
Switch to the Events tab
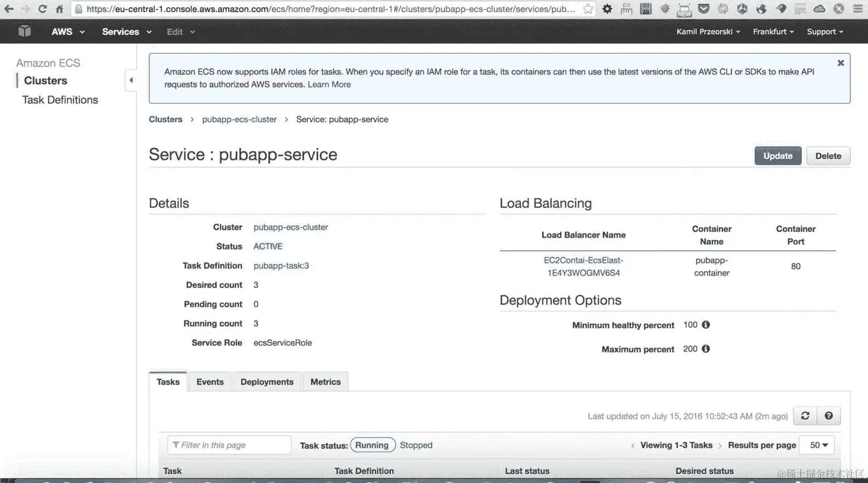pos(210,382)
